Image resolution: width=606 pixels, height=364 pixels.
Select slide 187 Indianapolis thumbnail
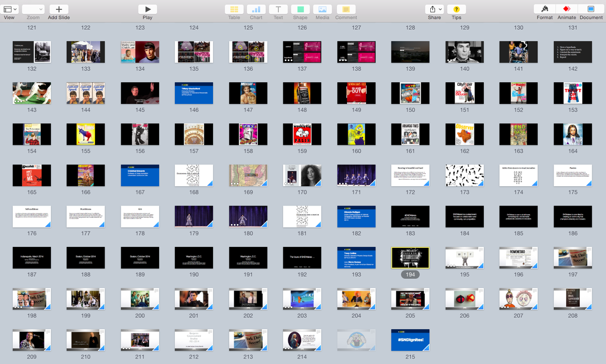coord(32,257)
